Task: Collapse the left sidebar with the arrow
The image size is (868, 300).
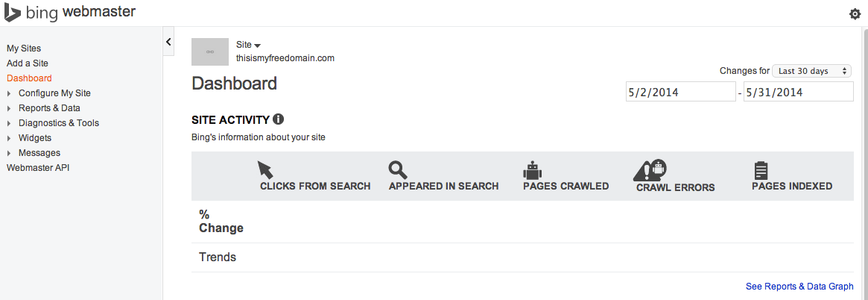Action: [x=168, y=42]
